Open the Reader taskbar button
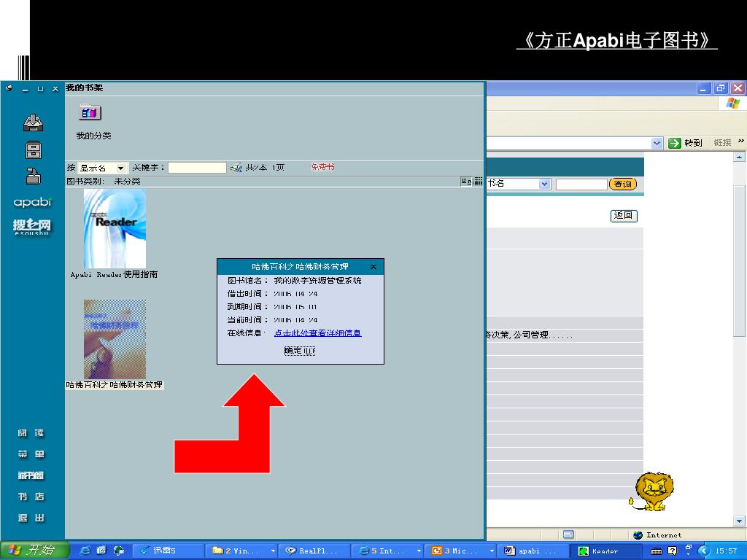Screen dimensions: 747x560 click(606, 551)
